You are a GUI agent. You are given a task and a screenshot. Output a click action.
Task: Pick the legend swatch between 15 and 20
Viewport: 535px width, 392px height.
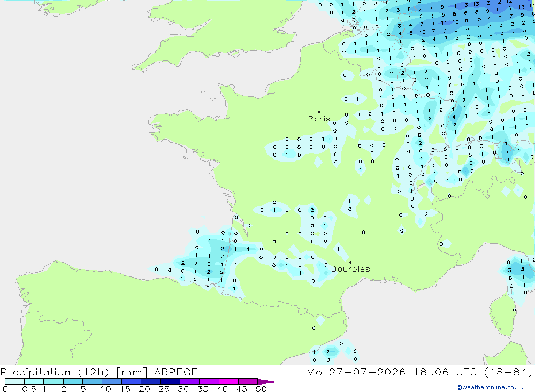click(x=132, y=381)
